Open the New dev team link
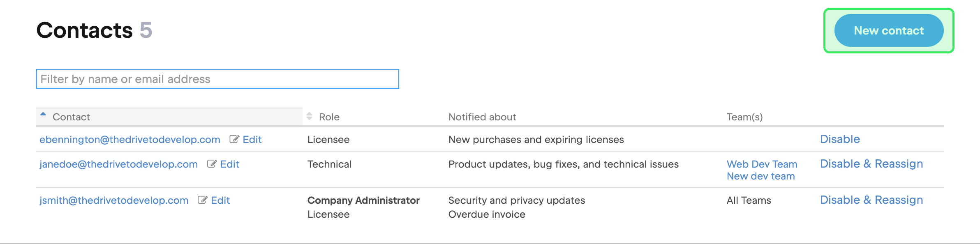This screenshot has width=980, height=244. tap(760, 176)
